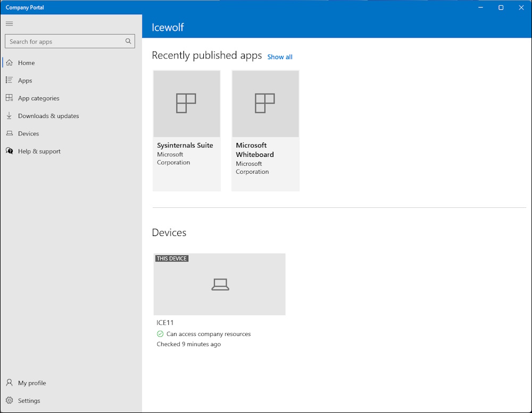Open My profile
Viewport: 532px width, 413px height.
coord(32,383)
